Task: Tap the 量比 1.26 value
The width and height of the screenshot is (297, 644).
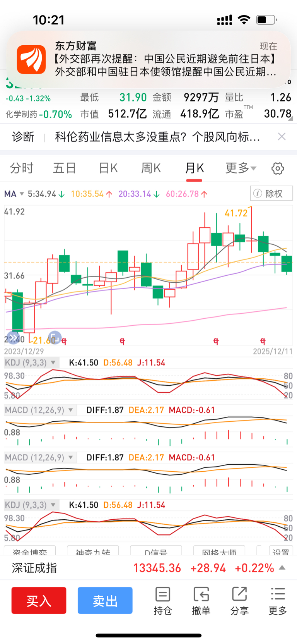Action: pos(281,97)
